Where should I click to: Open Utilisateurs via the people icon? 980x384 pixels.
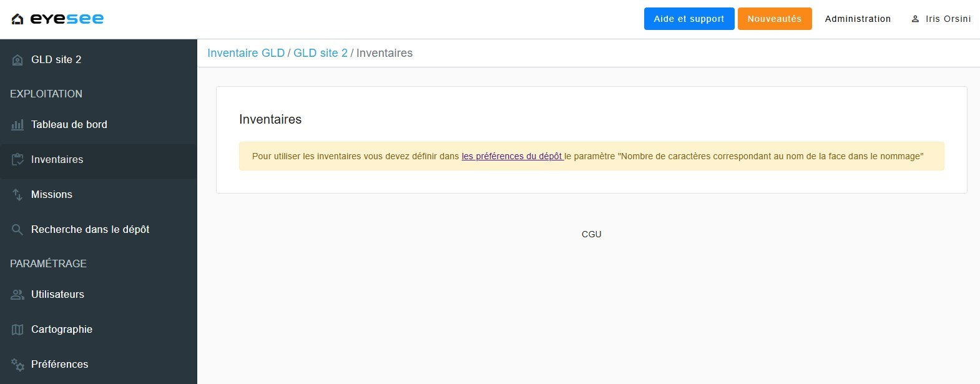pos(17,295)
